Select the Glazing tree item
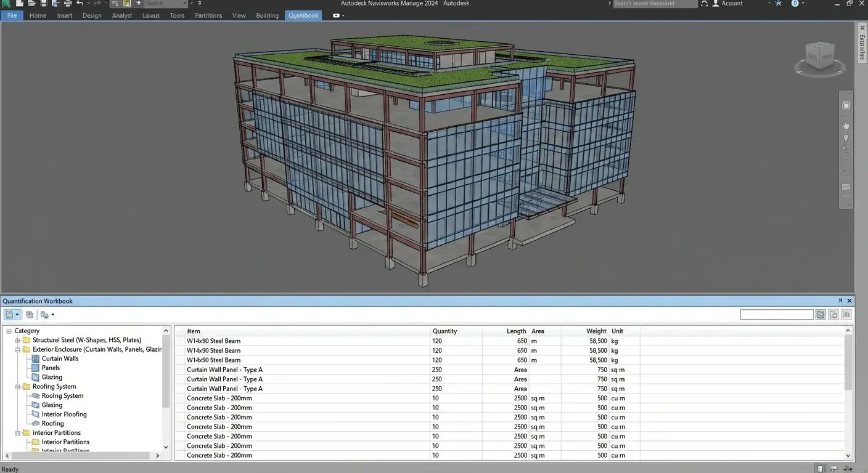 coord(52,377)
